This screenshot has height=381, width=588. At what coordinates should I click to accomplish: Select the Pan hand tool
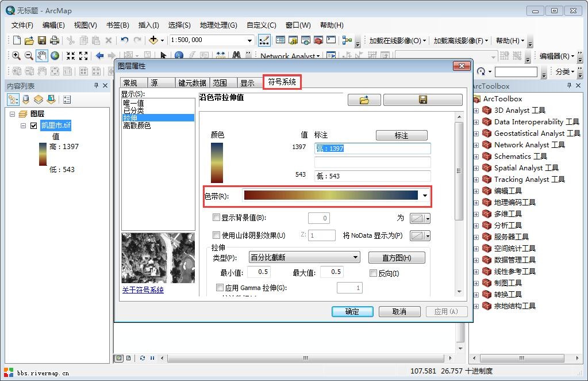point(41,56)
